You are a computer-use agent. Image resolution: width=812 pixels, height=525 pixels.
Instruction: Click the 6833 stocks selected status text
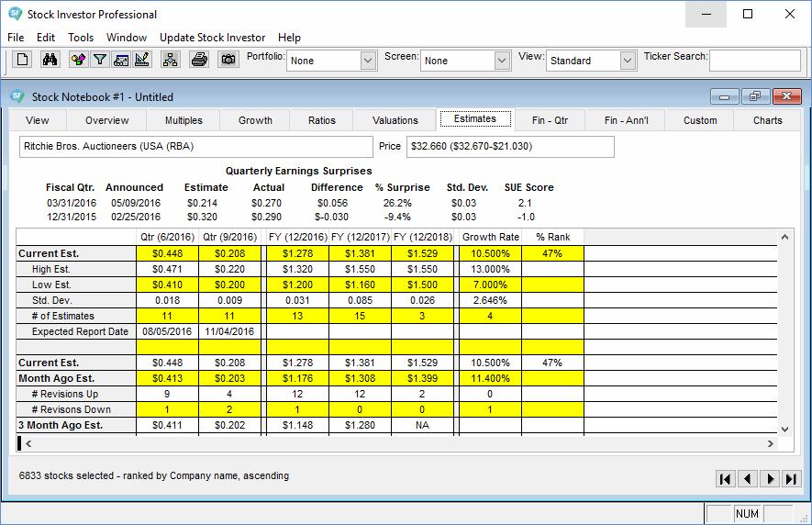pyautogui.click(x=154, y=475)
